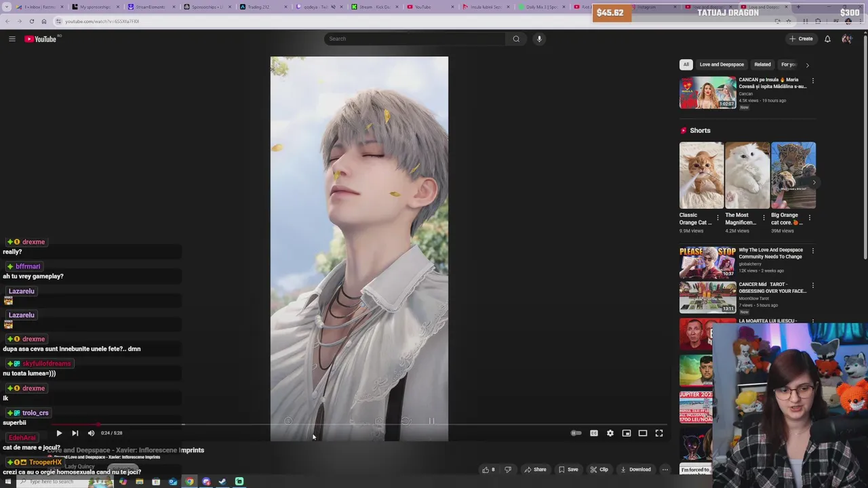Download the video

pos(635,469)
